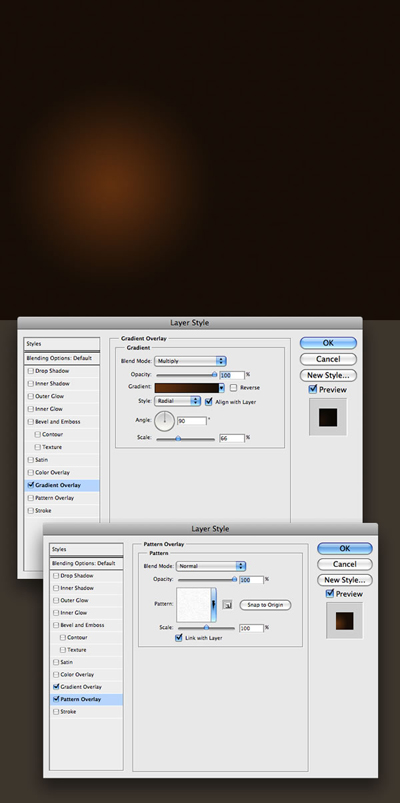Toggle the Link with Layer checkbox

tap(179, 638)
